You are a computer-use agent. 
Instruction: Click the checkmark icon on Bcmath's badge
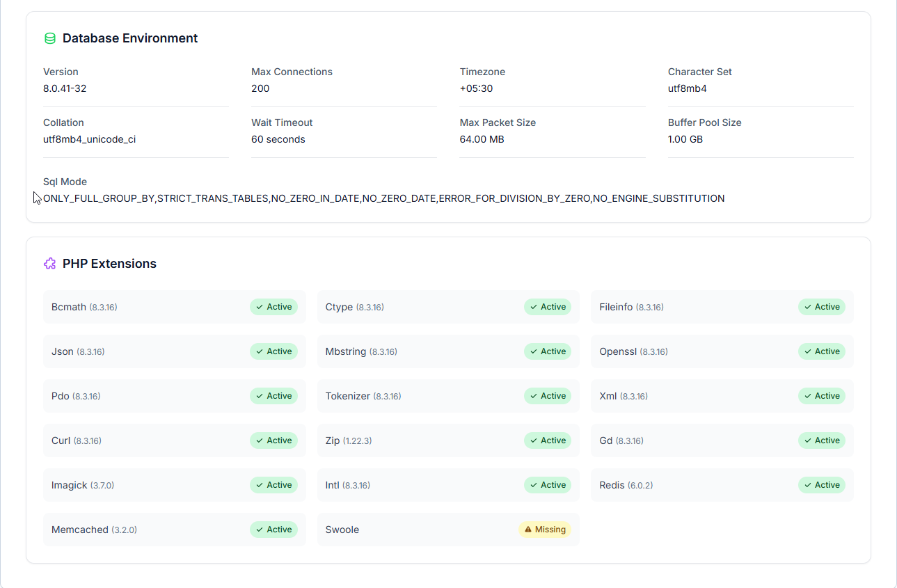[260, 307]
